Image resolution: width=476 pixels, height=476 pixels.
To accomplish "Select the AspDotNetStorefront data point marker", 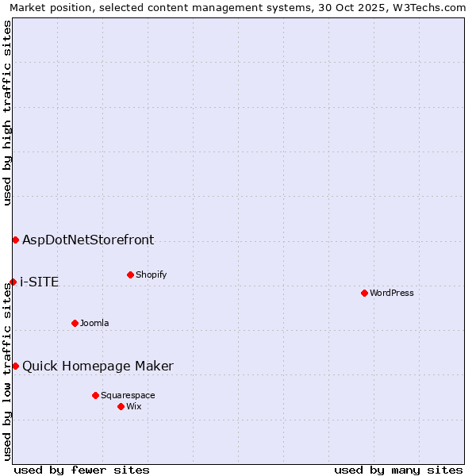I will pyautogui.click(x=15, y=240).
